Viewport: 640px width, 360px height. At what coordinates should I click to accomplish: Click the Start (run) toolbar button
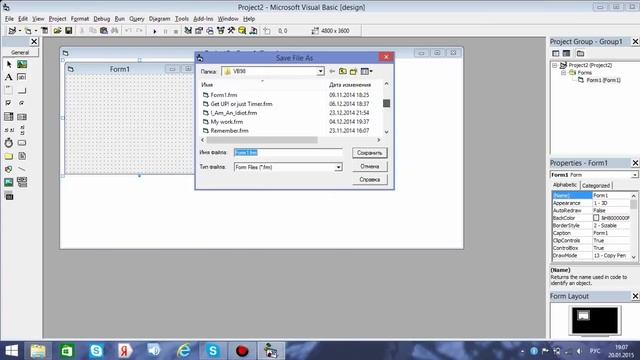tap(155, 31)
